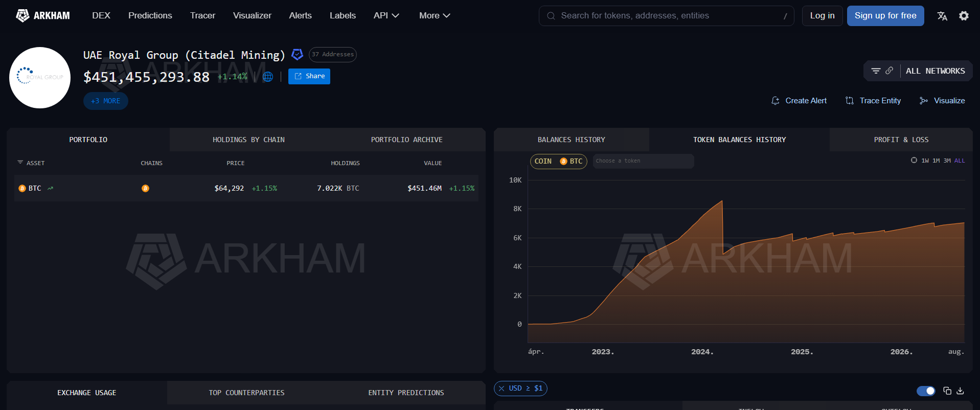The image size is (980, 410).
Task: Copy transfers using the copy icon
Action: 947,391
